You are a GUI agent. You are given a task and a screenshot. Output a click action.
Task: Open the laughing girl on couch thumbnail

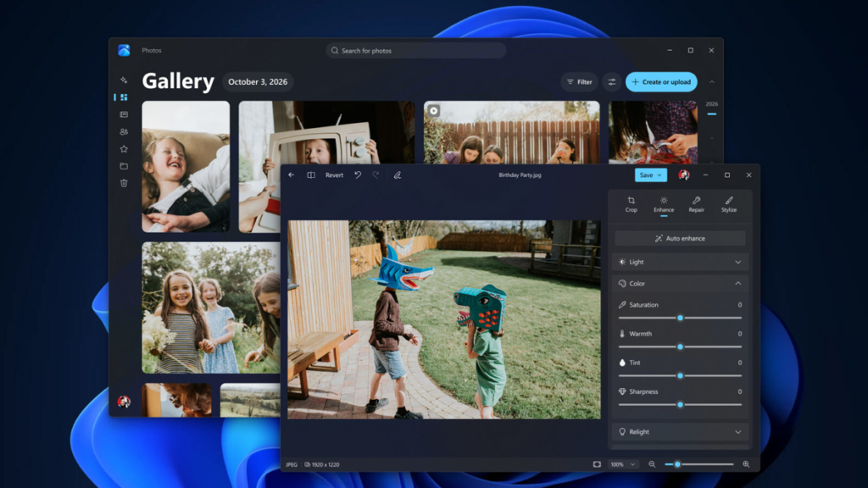click(186, 166)
